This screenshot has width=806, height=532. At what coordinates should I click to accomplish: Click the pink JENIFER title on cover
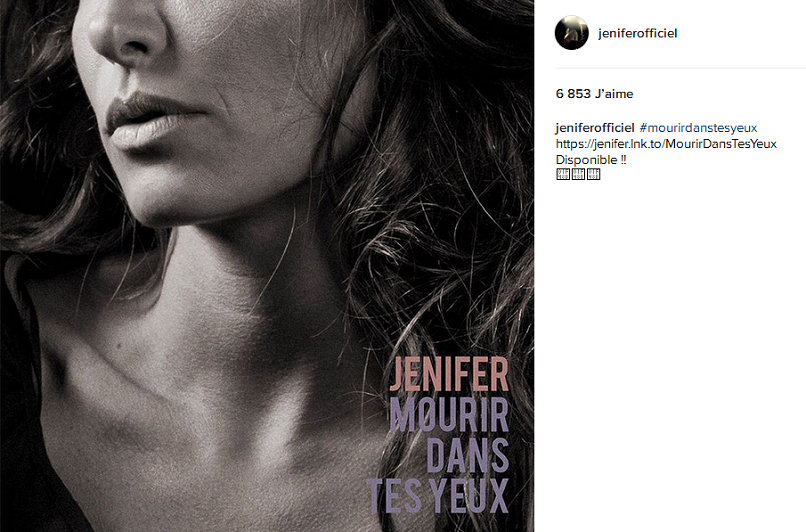[x=449, y=374]
